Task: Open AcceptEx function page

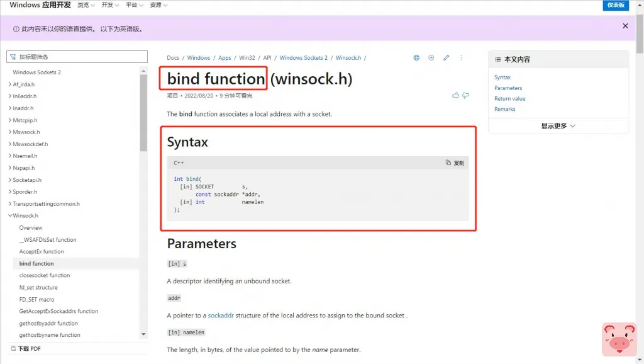Action: click(42, 252)
